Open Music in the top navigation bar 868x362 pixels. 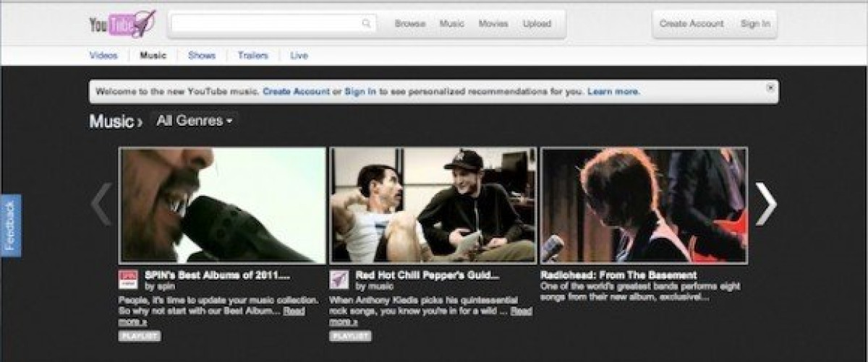click(452, 24)
